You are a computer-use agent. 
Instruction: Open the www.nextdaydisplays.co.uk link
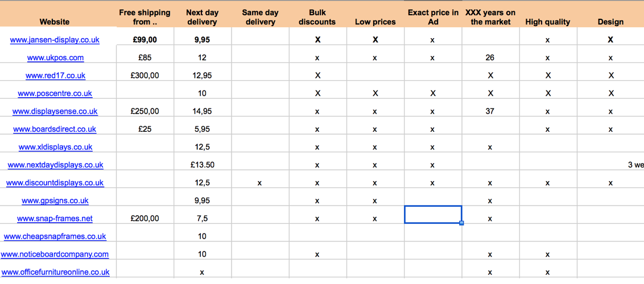point(55,165)
